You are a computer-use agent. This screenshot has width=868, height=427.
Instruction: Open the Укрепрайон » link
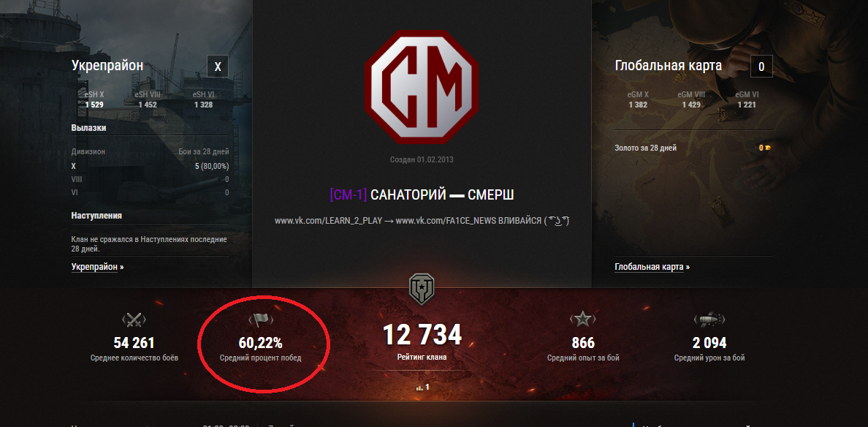97,267
